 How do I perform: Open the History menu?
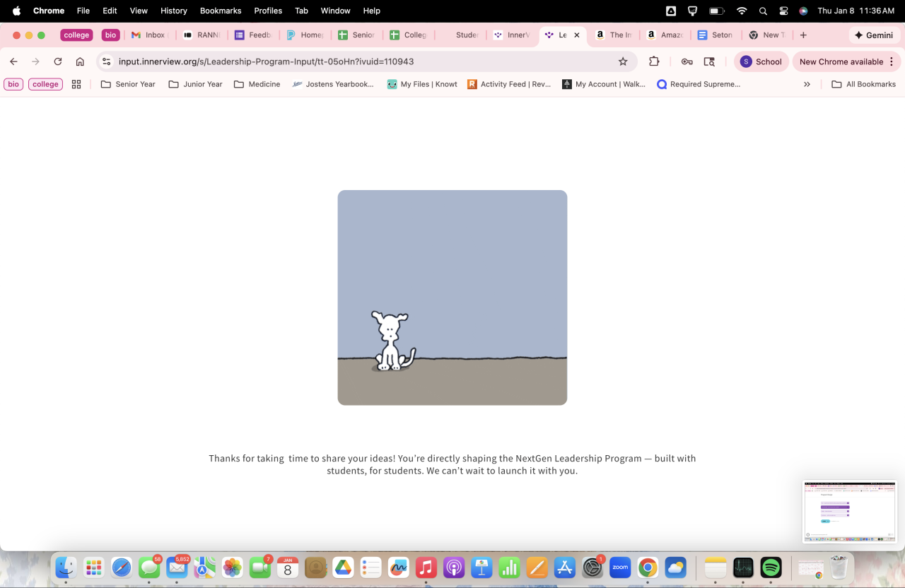[174, 11]
